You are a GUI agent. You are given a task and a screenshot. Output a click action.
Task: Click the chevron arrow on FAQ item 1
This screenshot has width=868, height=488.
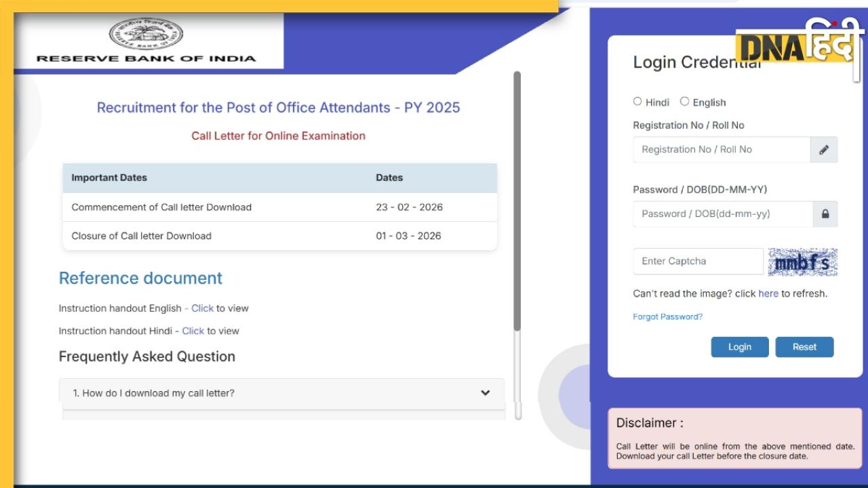[x=486, y=393]
